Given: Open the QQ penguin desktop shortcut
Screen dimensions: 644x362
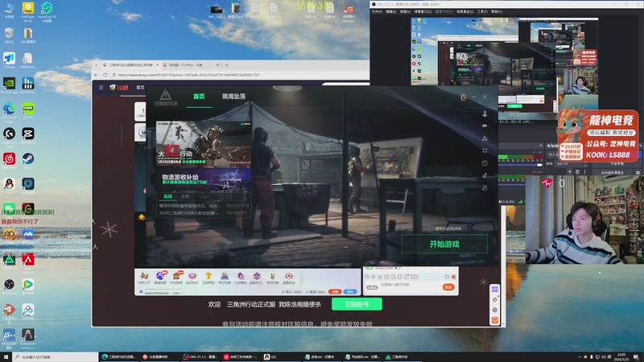Looking at the screenshot, I should (9, 186).
